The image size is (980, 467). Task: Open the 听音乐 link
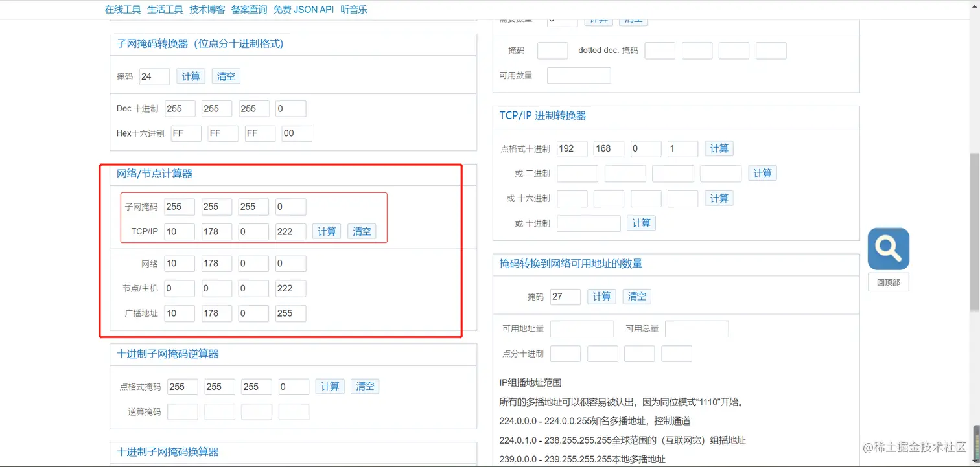(x=354, y=10)
